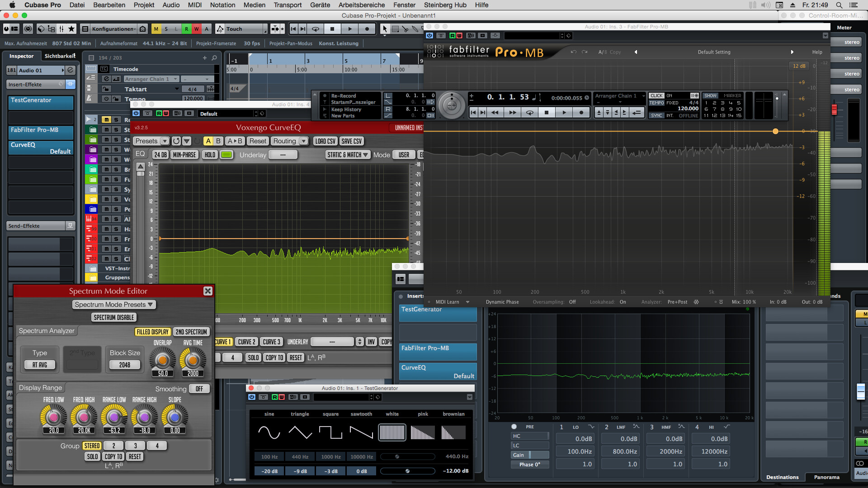Click the Record button in floating transport panel
The height and width of the screenshot is (488, 868).
[x=581, y=113]
